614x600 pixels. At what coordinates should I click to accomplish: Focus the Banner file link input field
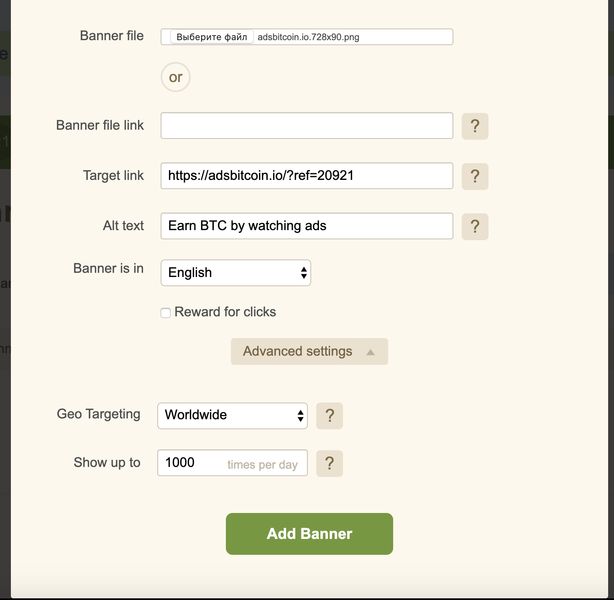[x=306, y=126]
